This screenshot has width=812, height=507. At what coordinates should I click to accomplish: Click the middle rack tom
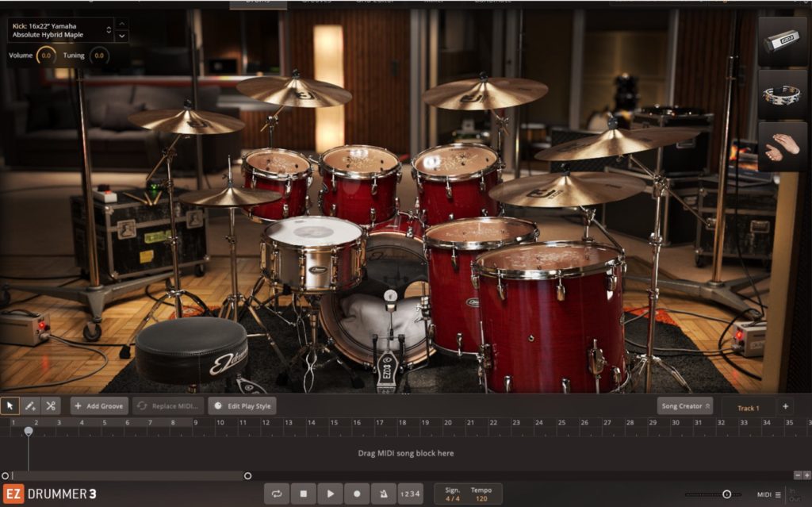click(x=359, y=184)
